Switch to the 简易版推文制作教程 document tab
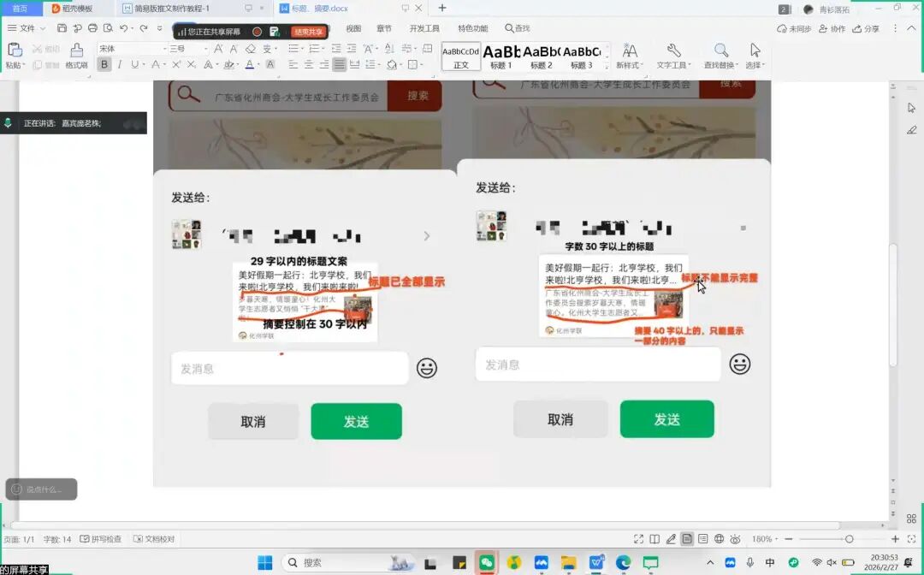Viewport: 924px width, 575px height. (173, 9)
